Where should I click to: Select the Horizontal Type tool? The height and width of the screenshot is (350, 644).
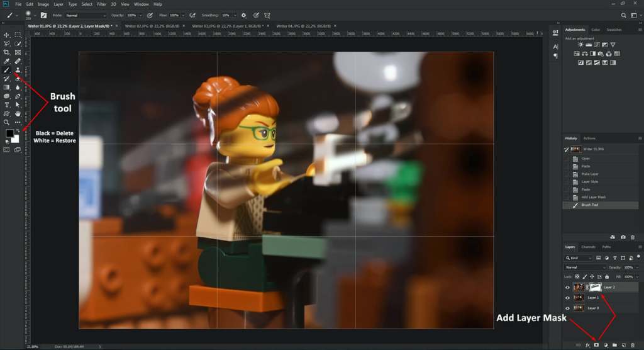[x=6, y=105]
